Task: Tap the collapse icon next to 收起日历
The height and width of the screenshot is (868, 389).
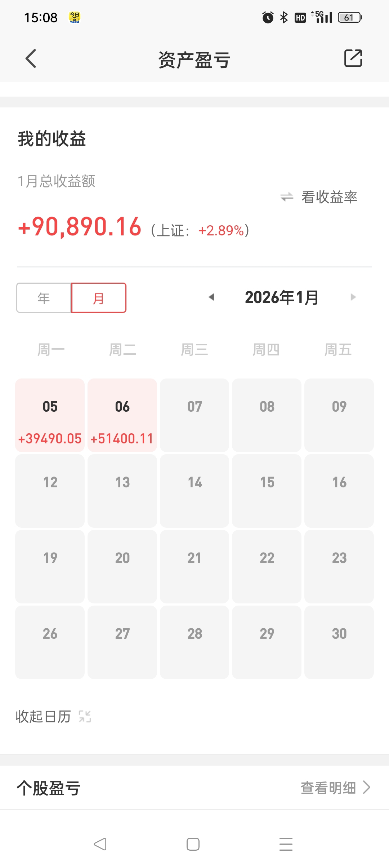Action: point(85,716)
